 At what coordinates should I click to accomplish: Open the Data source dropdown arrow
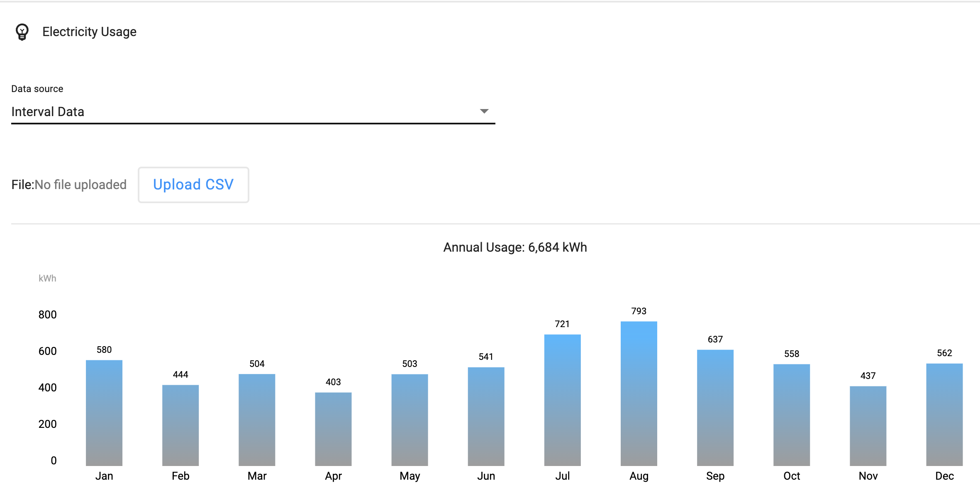coord(484,111)
